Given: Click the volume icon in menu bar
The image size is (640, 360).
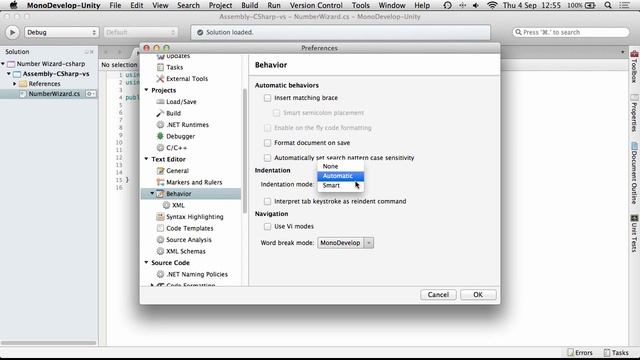Looking at the screenshot, I should pos(476,5).
